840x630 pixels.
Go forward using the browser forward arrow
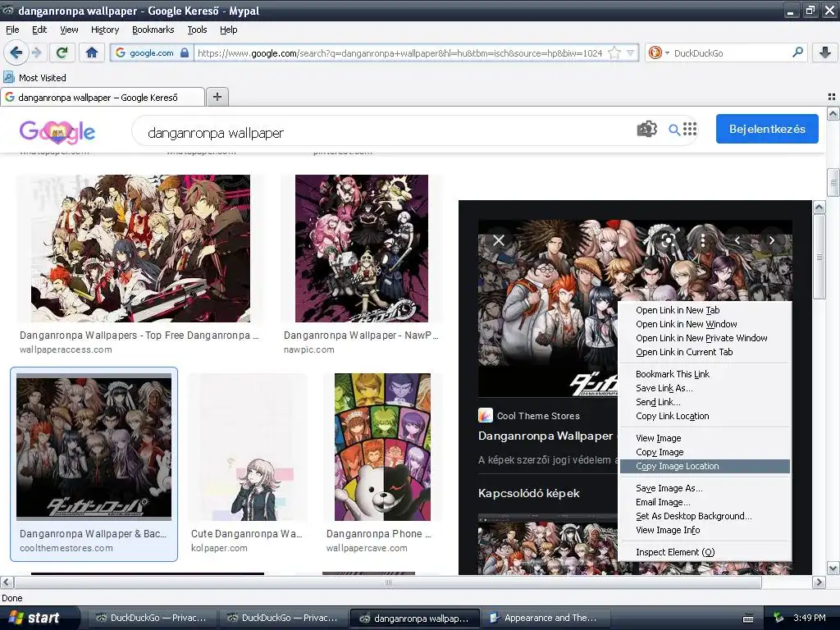[36, 52]
